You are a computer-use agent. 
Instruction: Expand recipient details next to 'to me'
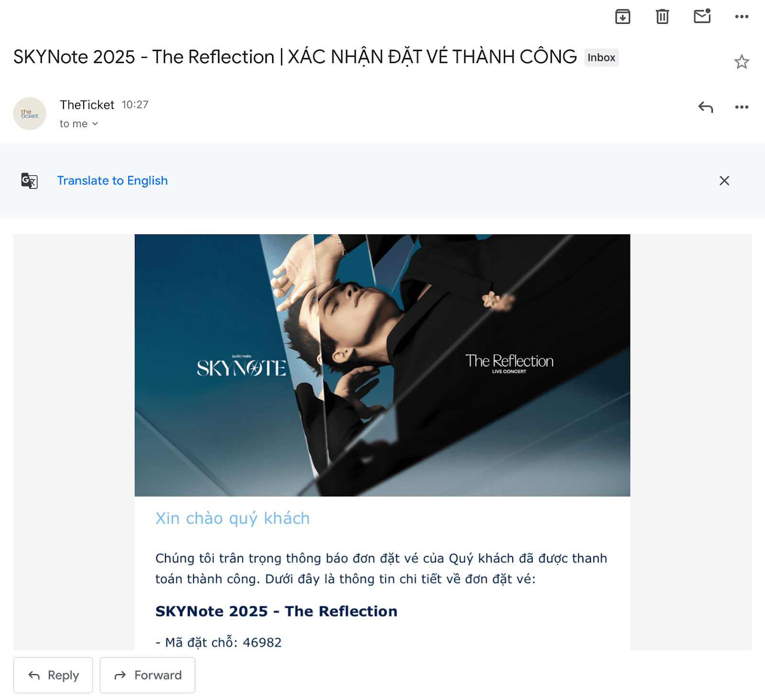tap(95, 124)
